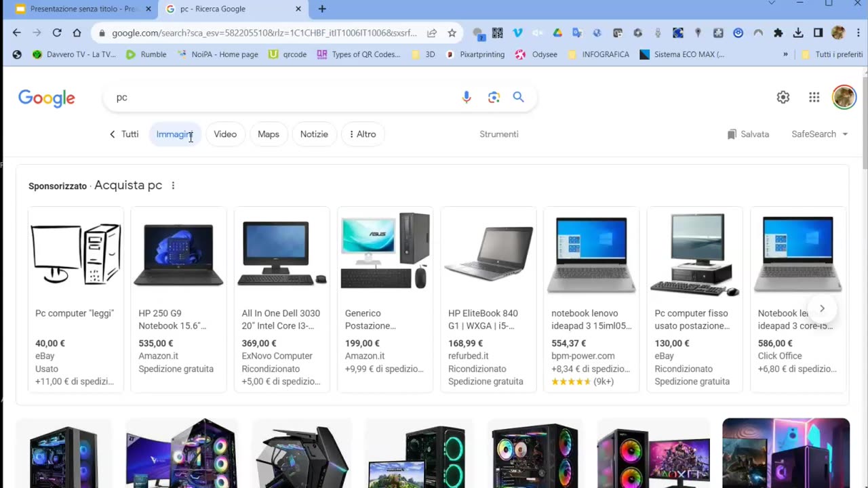Open the QR code extension
The height and width of the screenshot is (488, 868).
click(x=498, y=33)
